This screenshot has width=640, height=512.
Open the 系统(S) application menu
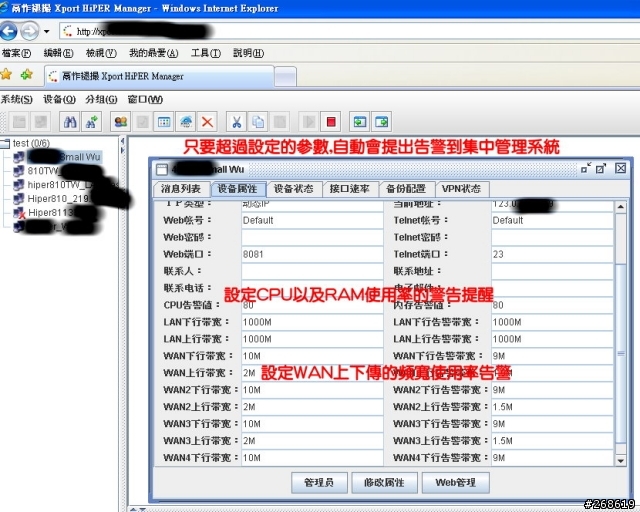coord(17,99)
